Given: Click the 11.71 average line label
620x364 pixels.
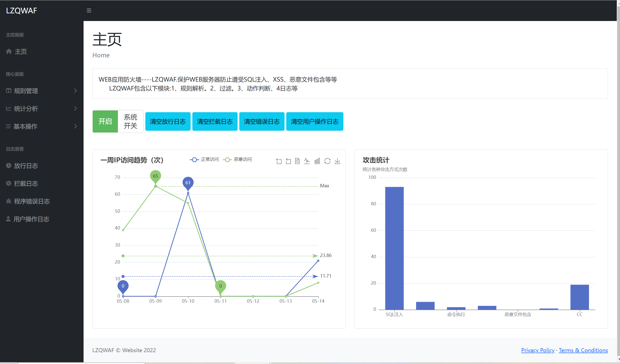Looking at the screenshot, I should 326,276.
